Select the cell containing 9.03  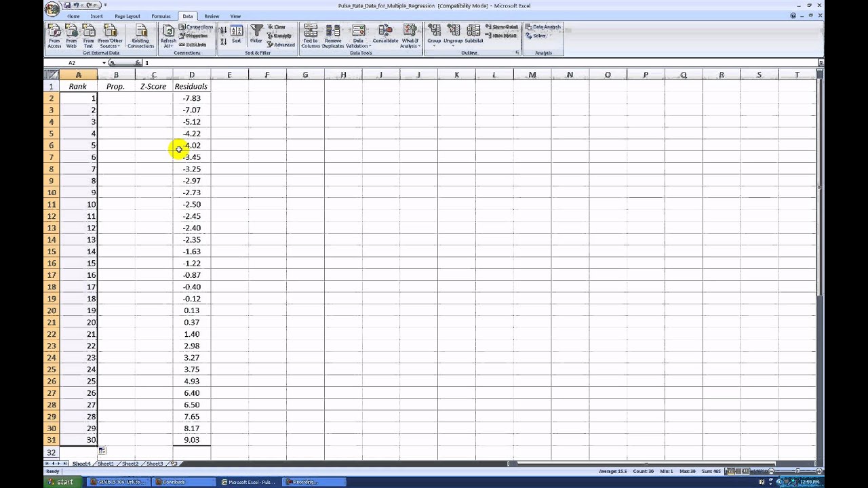coord(192,440)
